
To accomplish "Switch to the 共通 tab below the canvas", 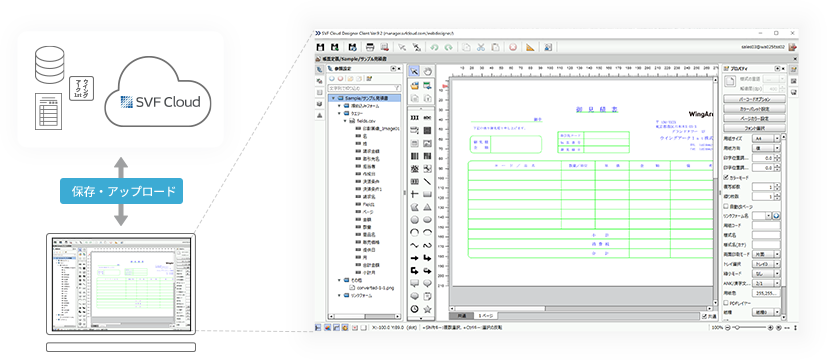I will [461, 316].
